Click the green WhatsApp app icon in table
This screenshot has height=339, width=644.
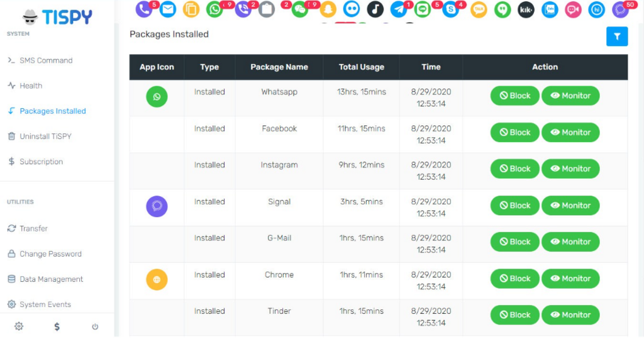(x=157, y=97)
